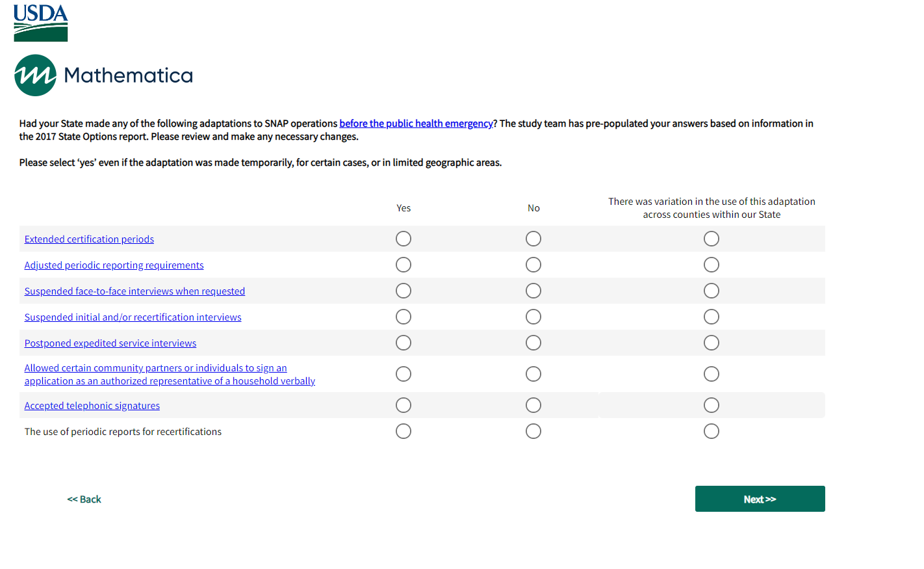Open Accepted telephonic signatures link
924x569 pixels.
click(92, 406)
